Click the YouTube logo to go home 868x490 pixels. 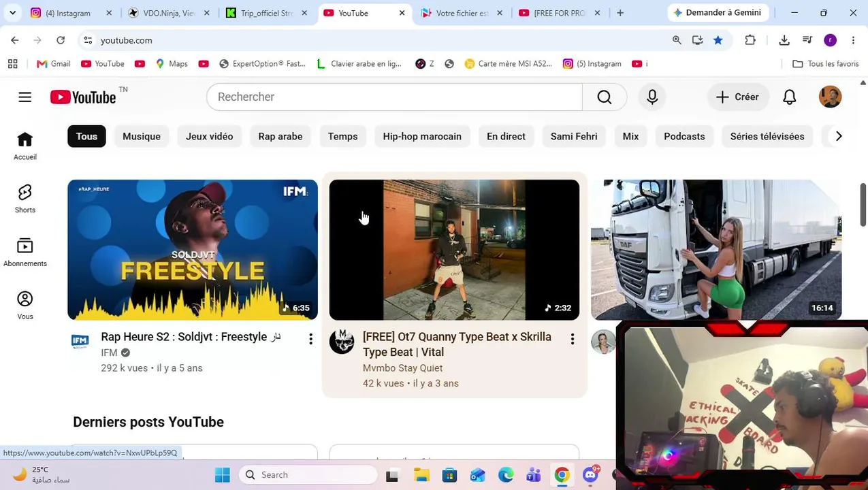pyautogui.click(x=83, y=97)
